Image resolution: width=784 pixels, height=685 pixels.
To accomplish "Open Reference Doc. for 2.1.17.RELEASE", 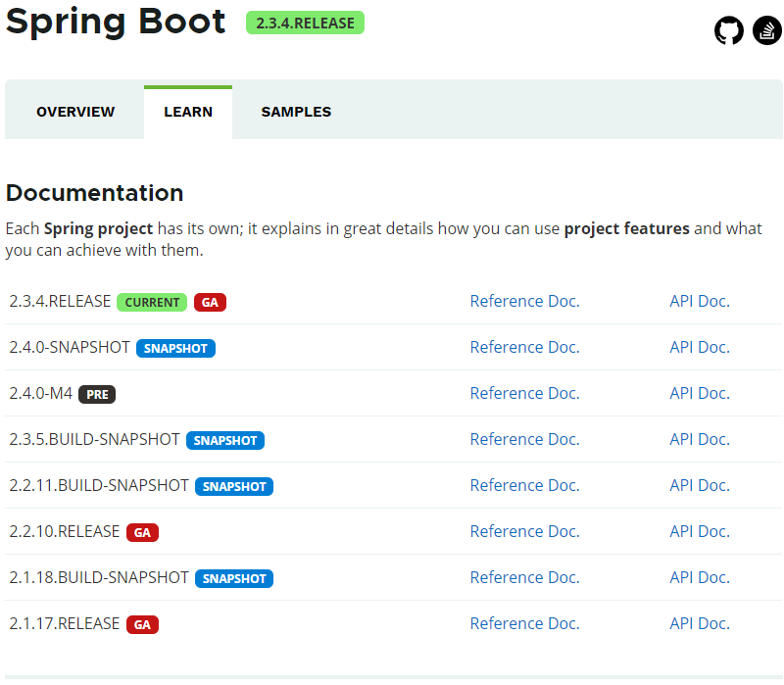I will [x=524, y=623].
